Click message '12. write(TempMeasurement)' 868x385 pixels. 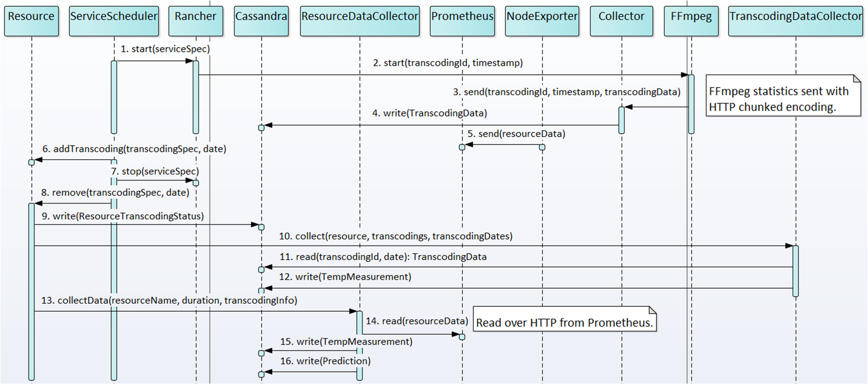tap(345, 277)
